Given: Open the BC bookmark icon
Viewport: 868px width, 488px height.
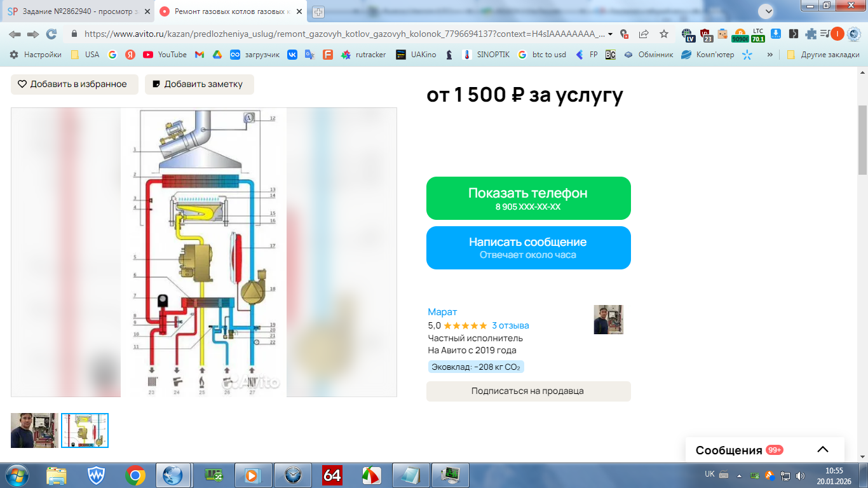Looking at the screenshot, I should 610,55.
